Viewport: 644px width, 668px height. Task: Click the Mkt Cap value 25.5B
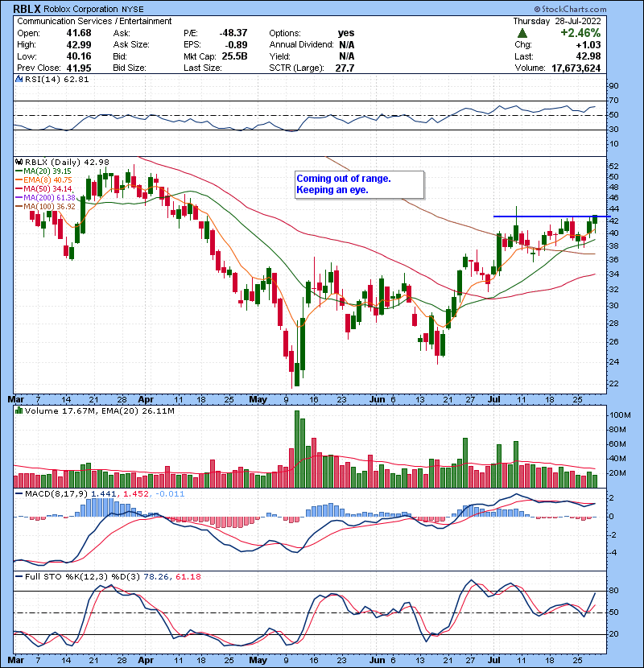[x=234, y=56]
